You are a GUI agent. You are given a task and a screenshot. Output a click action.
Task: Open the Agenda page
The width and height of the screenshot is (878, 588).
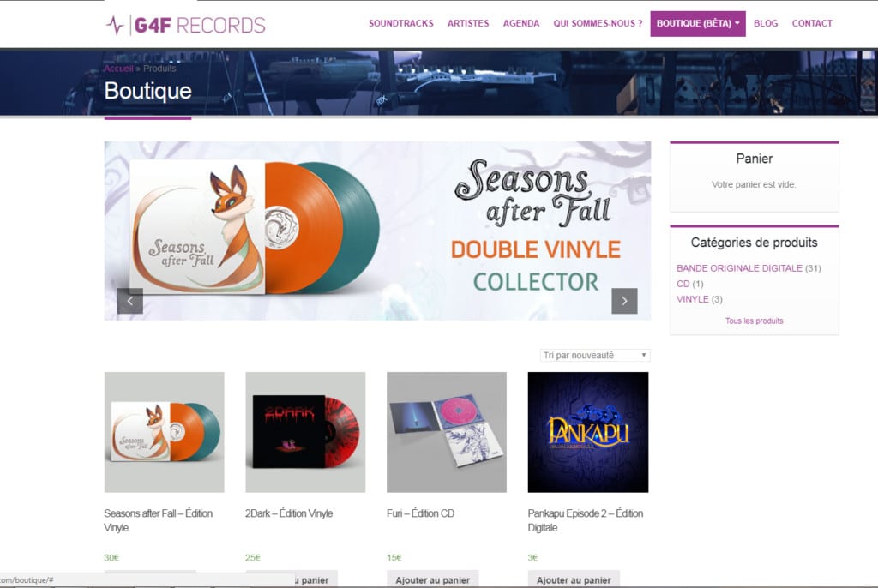pyautogui.click(x=521, y=23)
